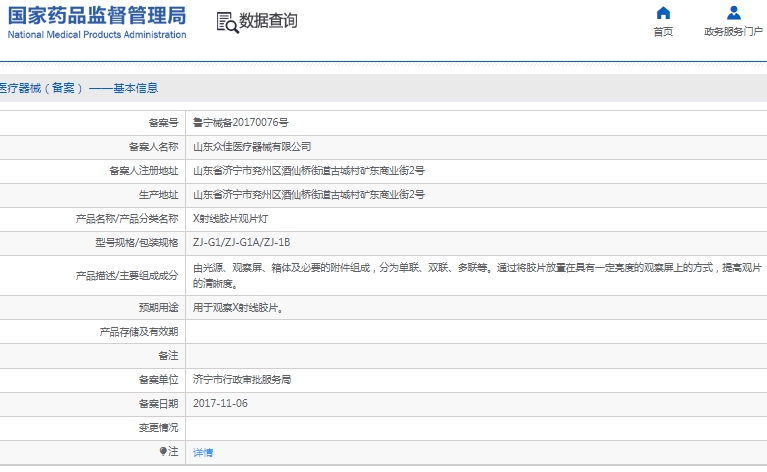Select the value 济宁市行政审批服务局
Screen dimensions: 767x472
click(242, 380)
